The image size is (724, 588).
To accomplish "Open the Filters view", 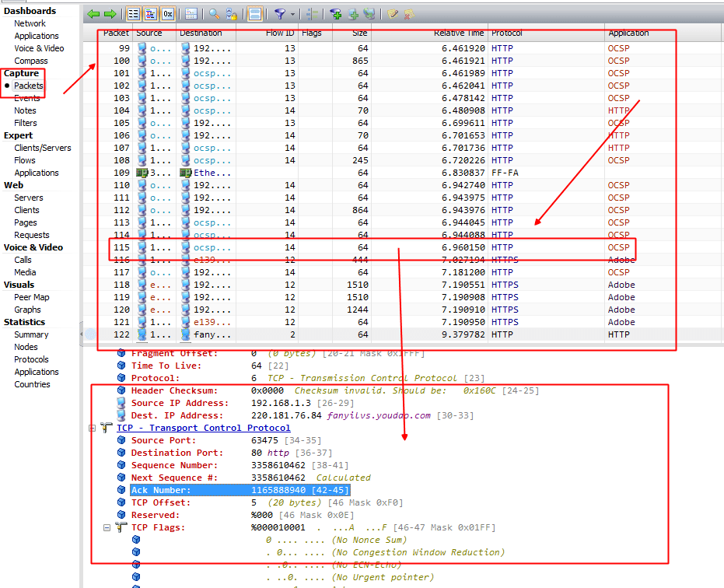I will tap(26, 124).
